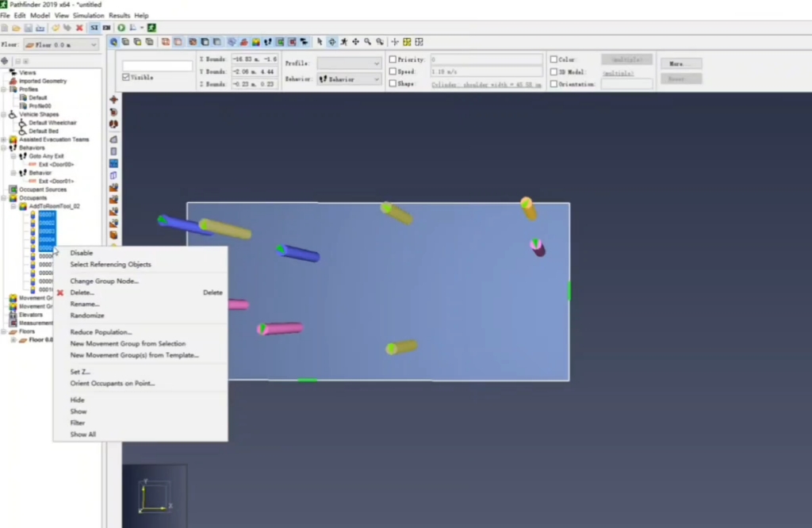Viewport: 812px width, 528px height.
Task: Toggle the show occupants icon
Action: click(x=256, y=42)
